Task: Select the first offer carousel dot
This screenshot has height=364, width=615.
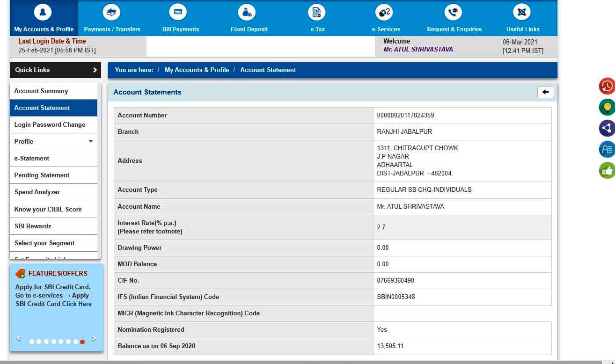Action: click(x=32, y=342)
